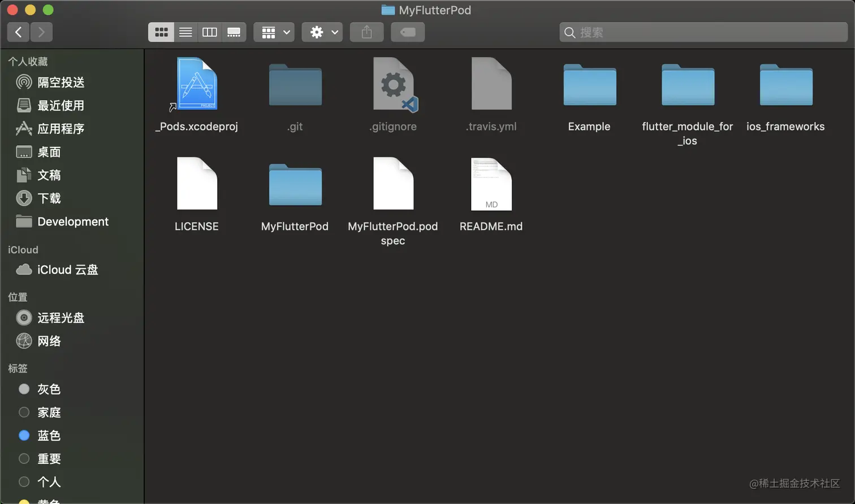Open the group-by arrangement dropdown
The width and height of the screenshot is (855, 504).
274,32
